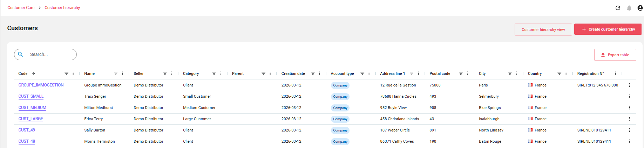644x148 pixels.
Task: Open CUST_MEDIUM customer link
Action: 32,108
